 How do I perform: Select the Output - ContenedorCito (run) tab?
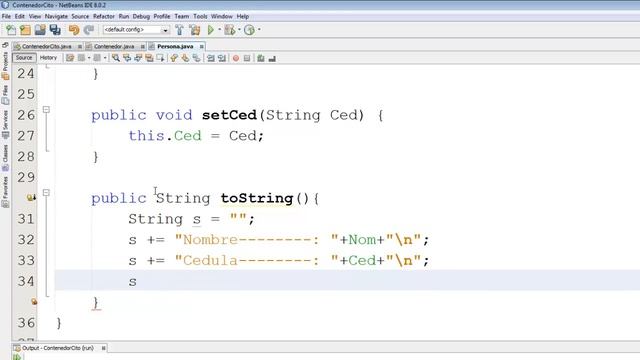(58, 348)
